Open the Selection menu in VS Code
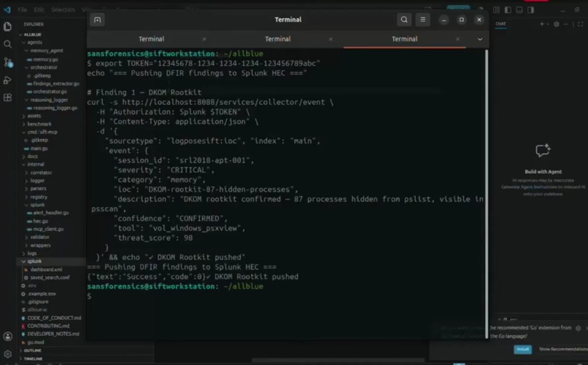 tap(63, 9)
